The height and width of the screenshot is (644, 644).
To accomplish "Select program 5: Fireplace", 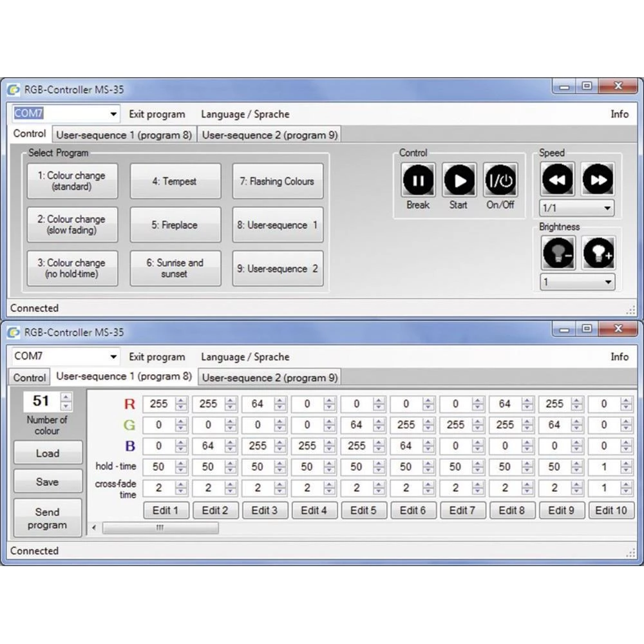I will point(175,225).
